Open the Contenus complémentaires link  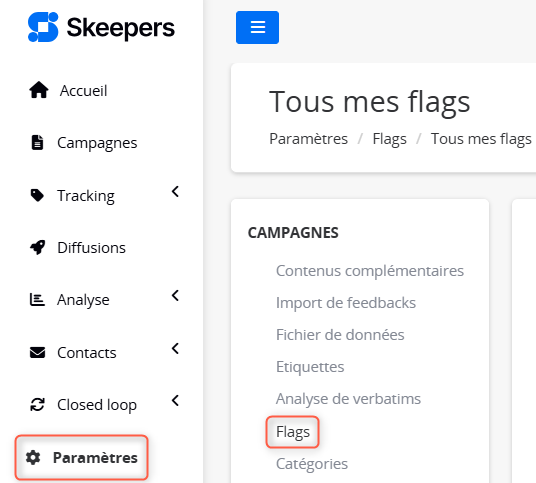(370, 271)
